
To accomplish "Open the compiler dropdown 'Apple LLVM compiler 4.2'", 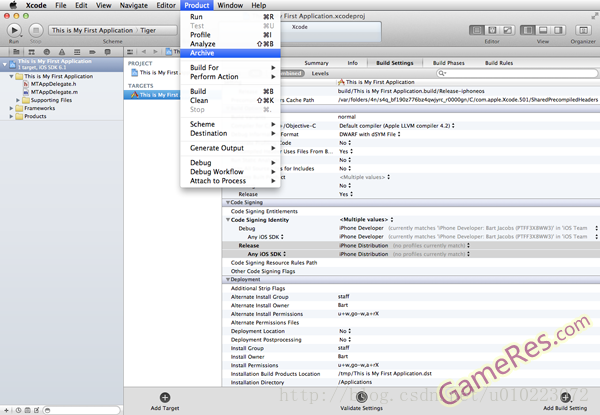I will click(397, 126).
